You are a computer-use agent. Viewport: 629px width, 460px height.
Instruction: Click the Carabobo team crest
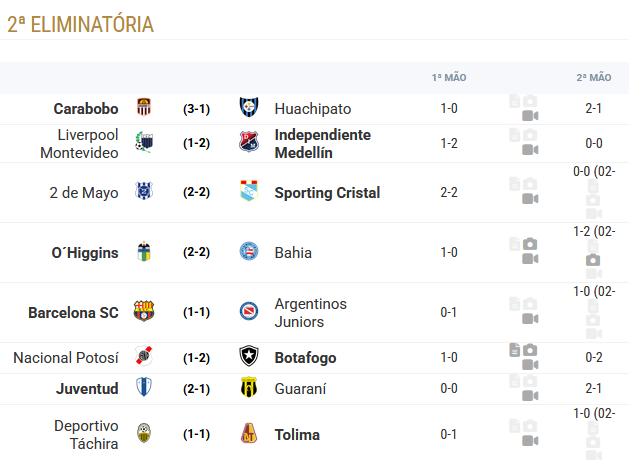(144, 108)
